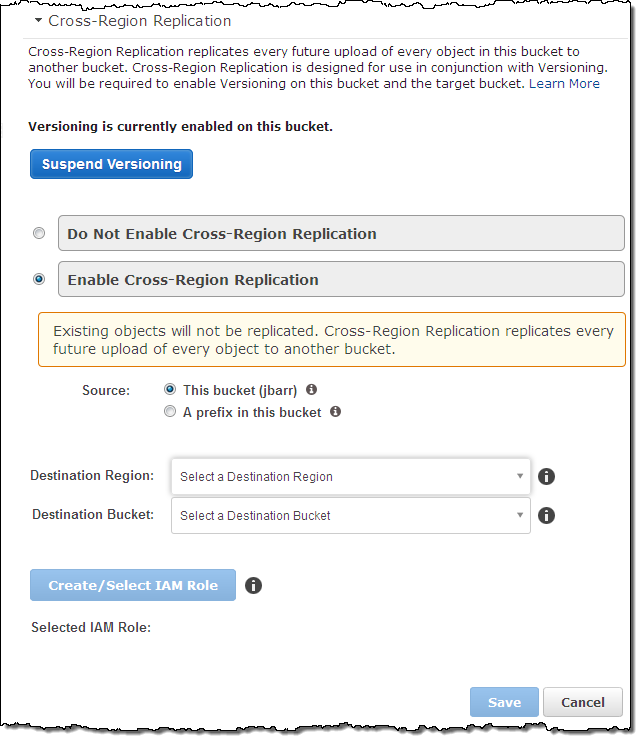This screenshot has width=642, height=741.
Task: Select Do Not Enable Cross-Region Replication radio
Action: [x=39, y=234]
